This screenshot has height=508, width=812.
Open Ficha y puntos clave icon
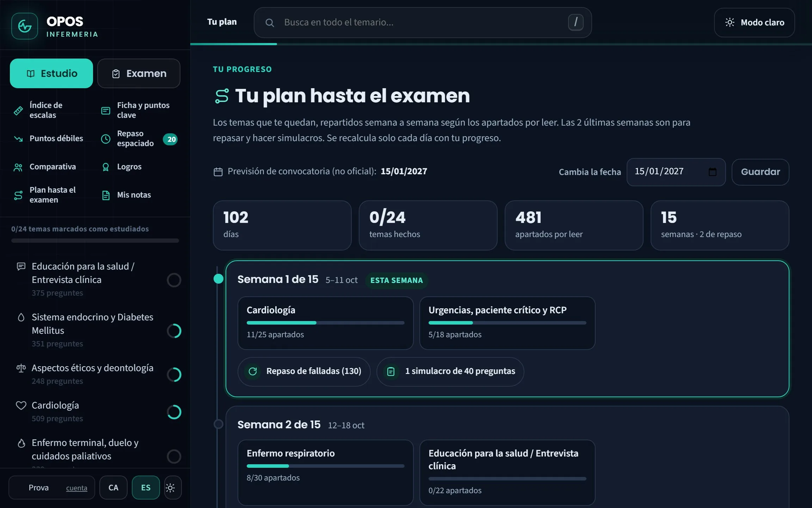pos(106,110)
